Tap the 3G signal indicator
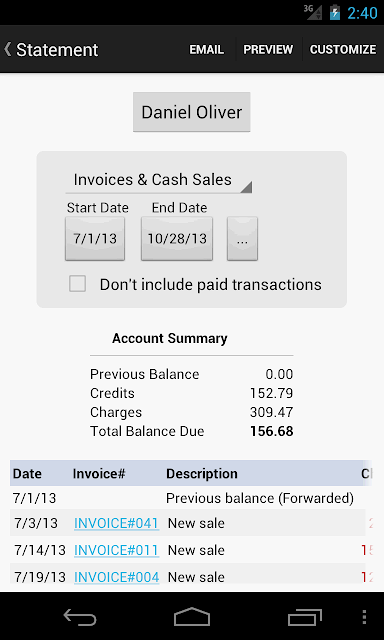Image resolution: width=384 pixels, height=640 pixels. pyautogui.click(x=313, y=12)
